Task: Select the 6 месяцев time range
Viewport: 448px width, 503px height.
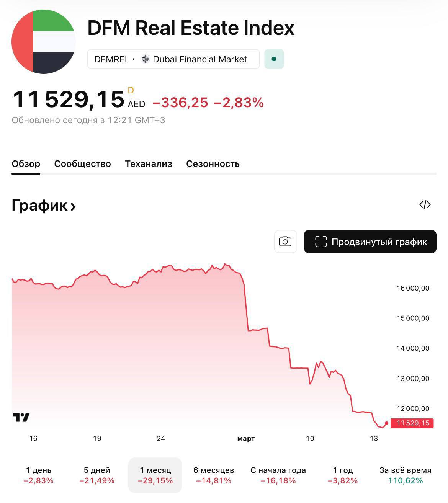Action: click(214, 475)
